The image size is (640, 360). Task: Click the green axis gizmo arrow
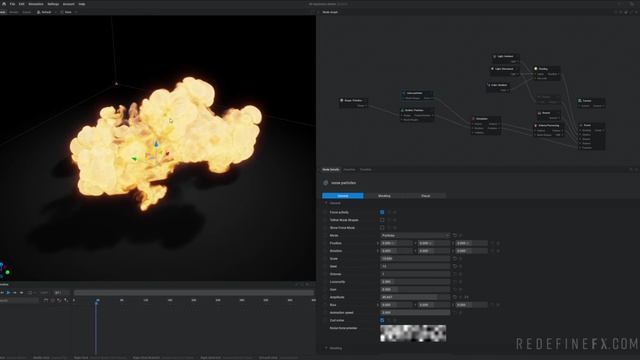coord(134,158)
